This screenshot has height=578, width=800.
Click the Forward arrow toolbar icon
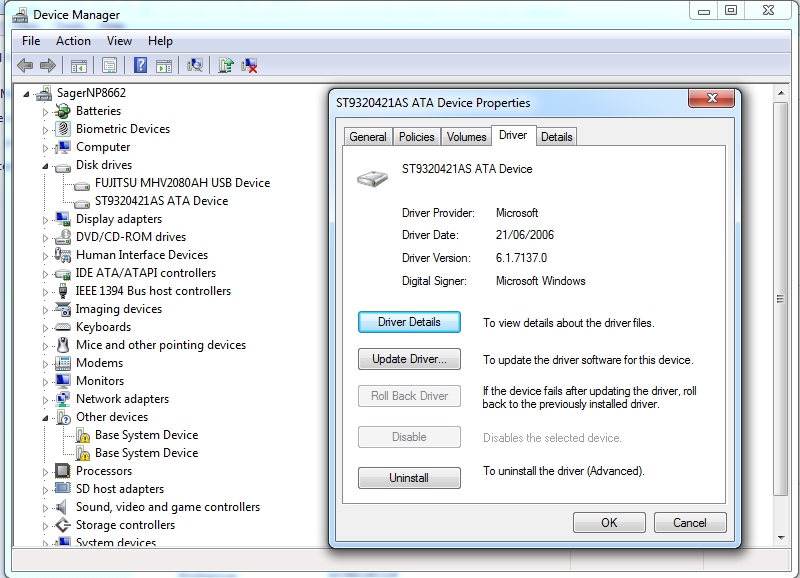point(47,65)
